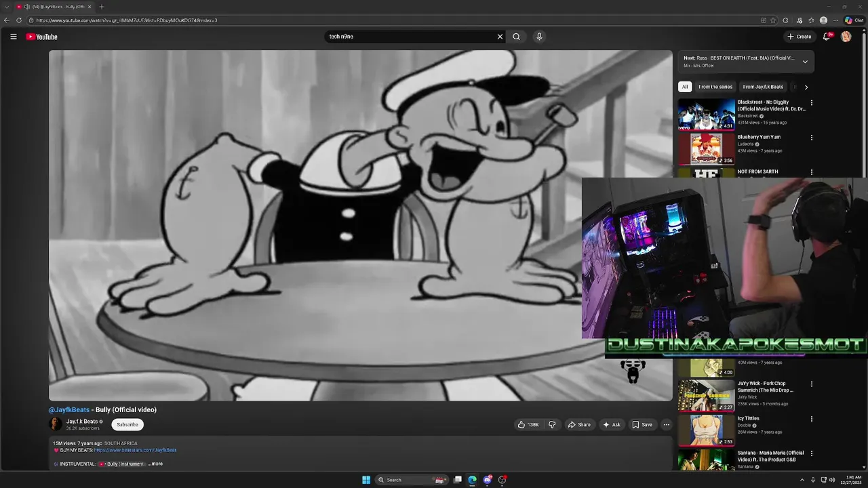Like the Bully video
868x488 pixels.
tap(528, 425)
